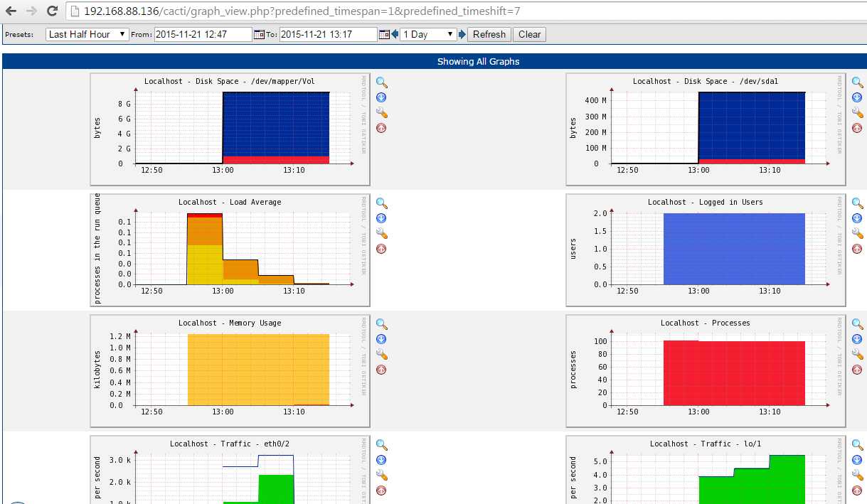
Task: Open the Traffic eth0/2 graph image
Action: (230, 469)
